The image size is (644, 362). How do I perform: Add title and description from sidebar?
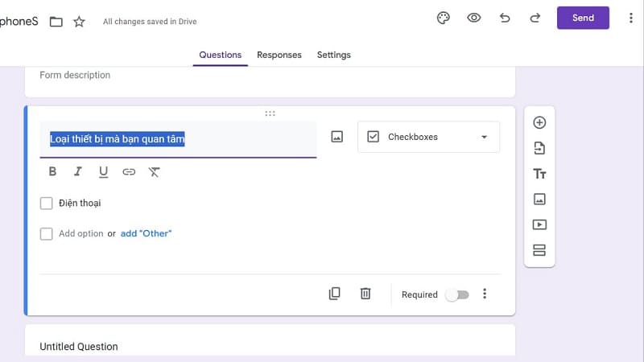pos(539,174)
